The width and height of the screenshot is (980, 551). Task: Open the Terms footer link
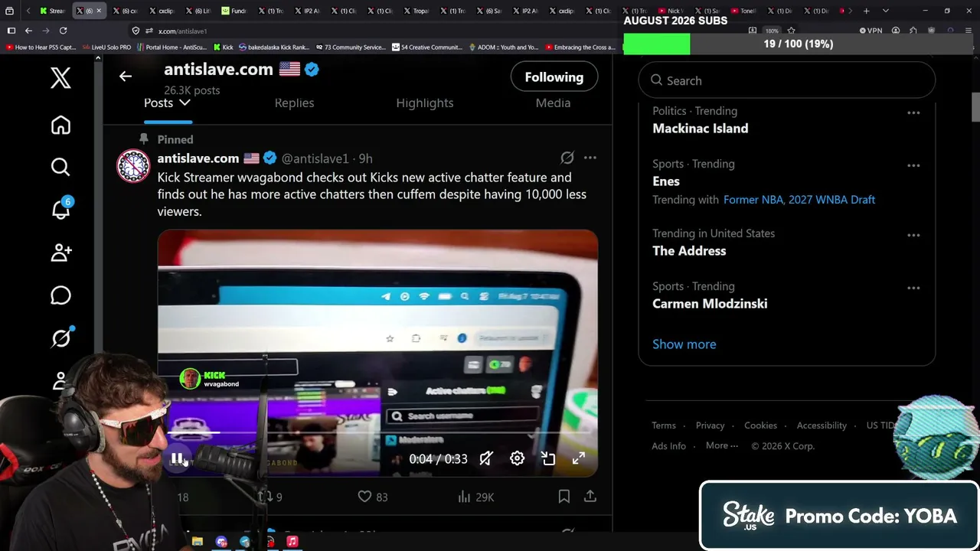[664, 425]
